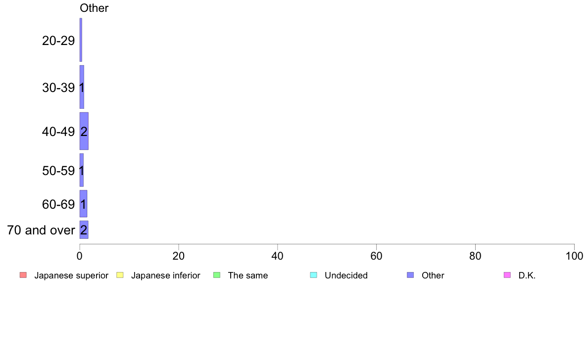Image resolution: width=588 pixels, height=364 pixels.
Task: Click the Japanese inferior yellow legend swatch
Action: 120,275
